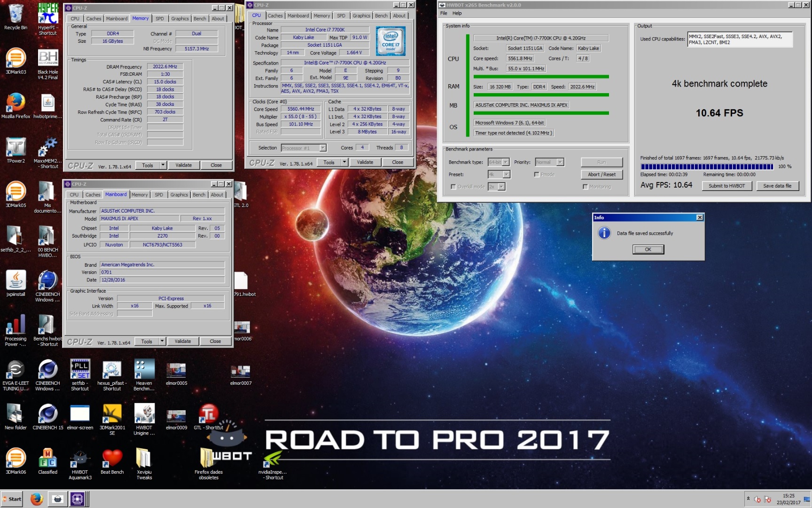Click Validate in CPU-Z Memory window
The image size is (812, 508).
click(x=184, y=165)
